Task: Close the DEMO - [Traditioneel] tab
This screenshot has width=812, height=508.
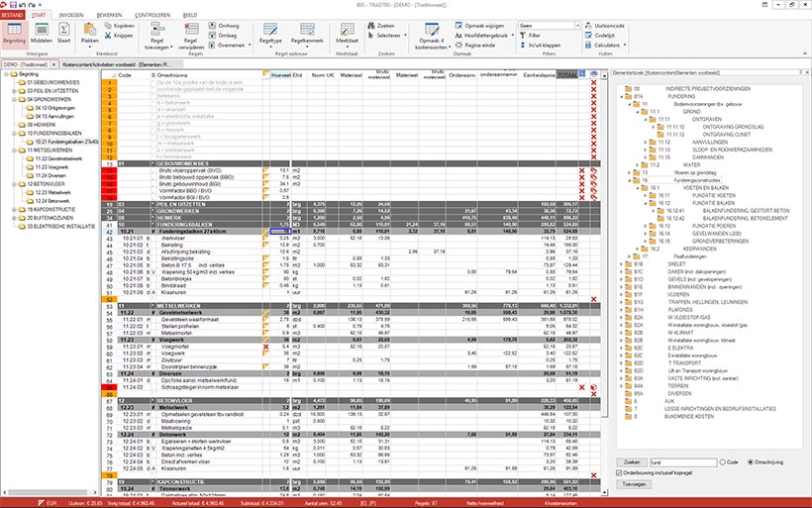Action: [53, 64]
